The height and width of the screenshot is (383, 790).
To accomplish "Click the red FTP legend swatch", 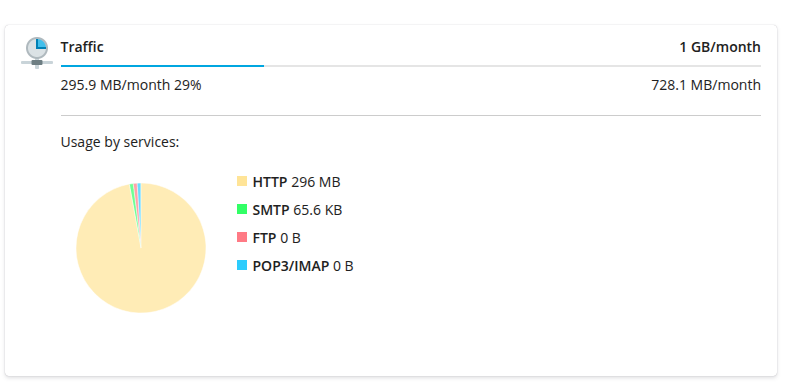I will 242,237.
